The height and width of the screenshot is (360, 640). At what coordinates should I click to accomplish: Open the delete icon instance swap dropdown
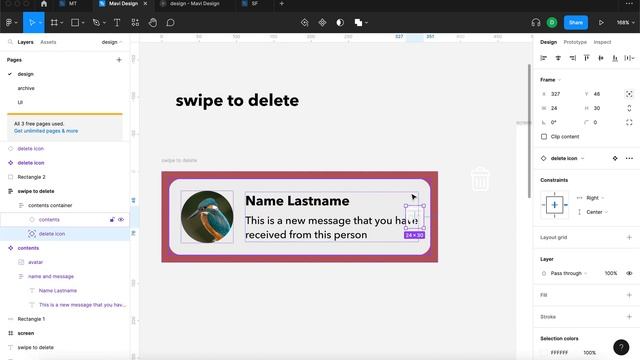(x=567, y=158)
